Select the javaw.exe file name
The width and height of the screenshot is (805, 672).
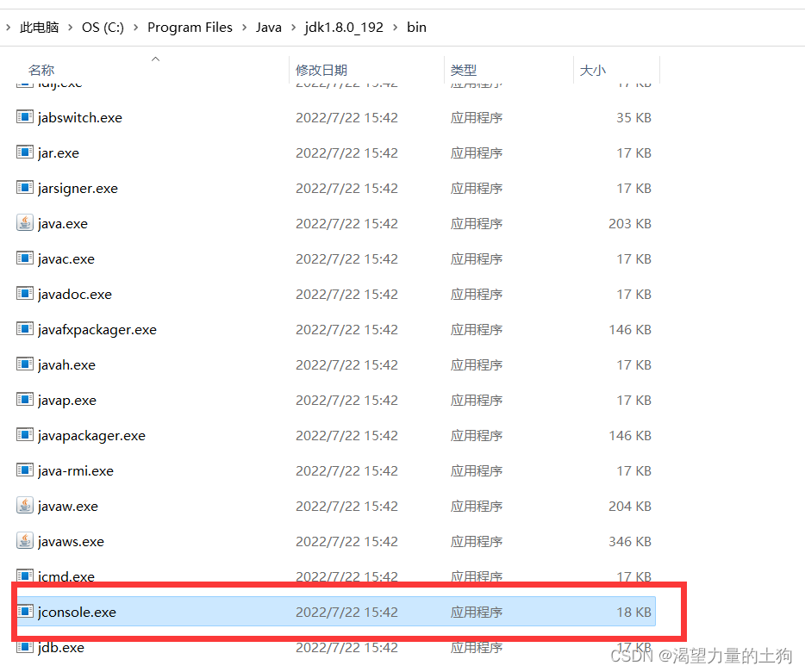tap(68, 507)
